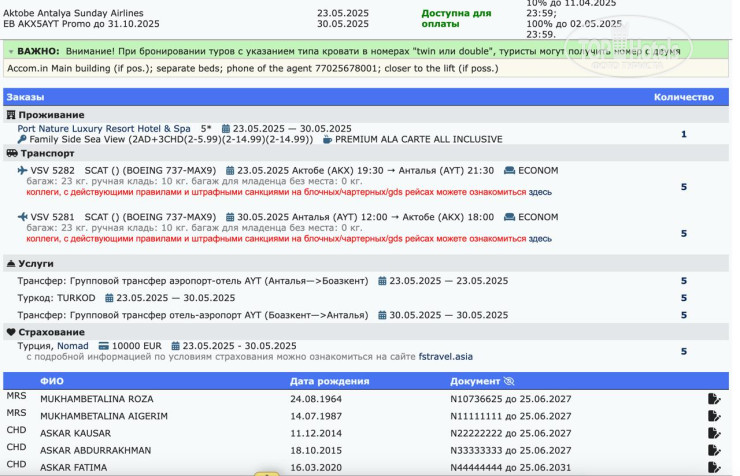Open Port Nature Luxury Resort Hotel & Spa link
The image size is (740, 476).
[x=103, y=129]
